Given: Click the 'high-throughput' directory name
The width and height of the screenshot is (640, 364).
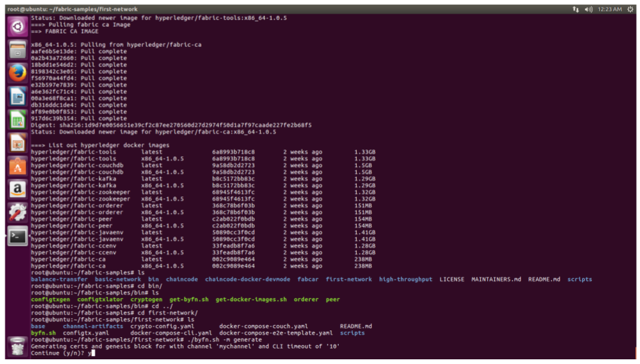Looking at the screenshot, I should (x=405, y=279).
